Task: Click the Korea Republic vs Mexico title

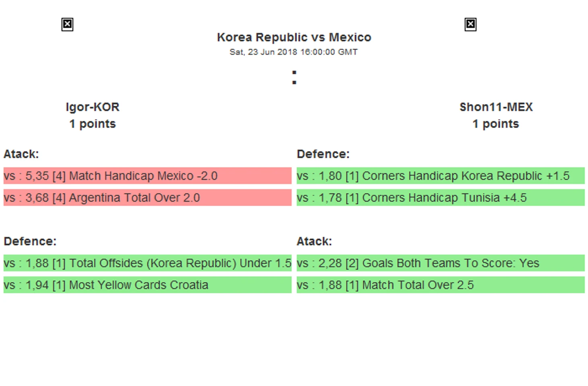Action: pyautogui.click(x=294, y=37)
